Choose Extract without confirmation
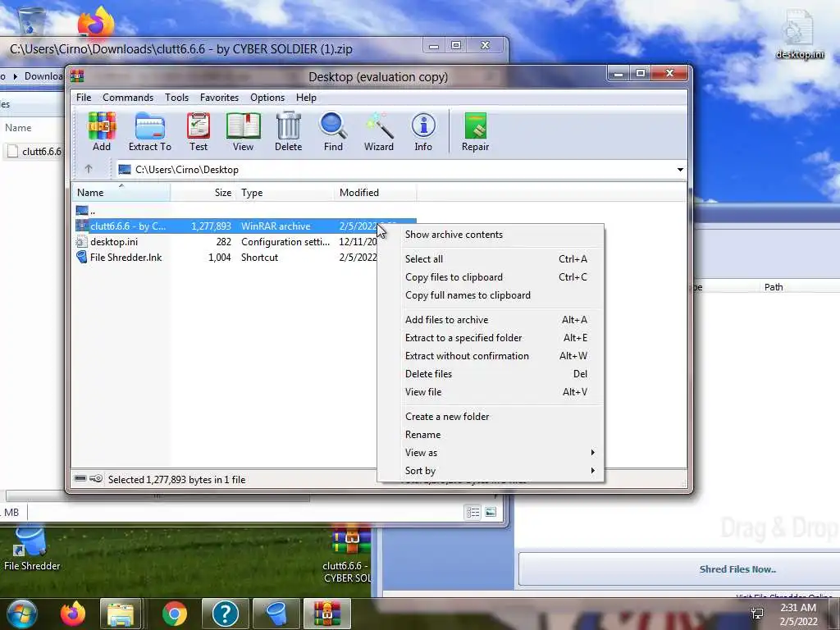840x630 pixels. (491, 356)
